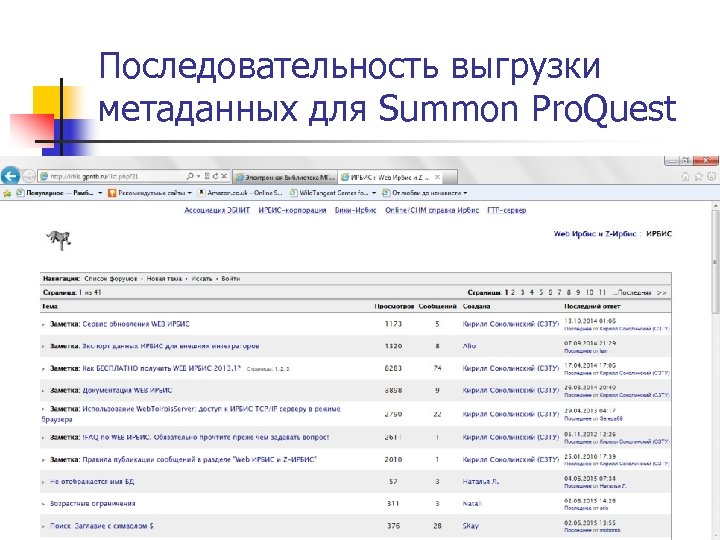The width and height of the screenshot is (720, 540).
Task: Click author Natali in Возрастные ограничения row
Action: point(472,504)
